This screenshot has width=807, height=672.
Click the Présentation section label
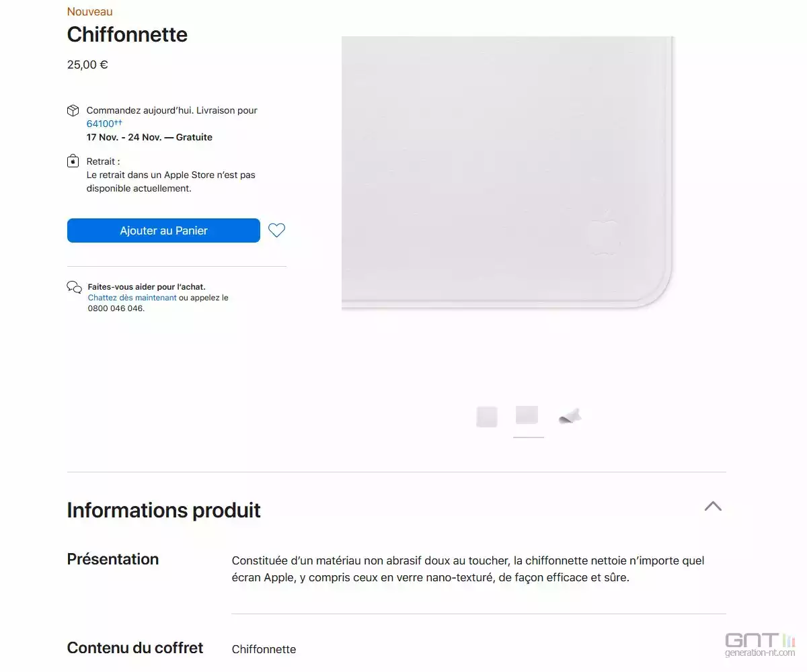tap(113, 559)
